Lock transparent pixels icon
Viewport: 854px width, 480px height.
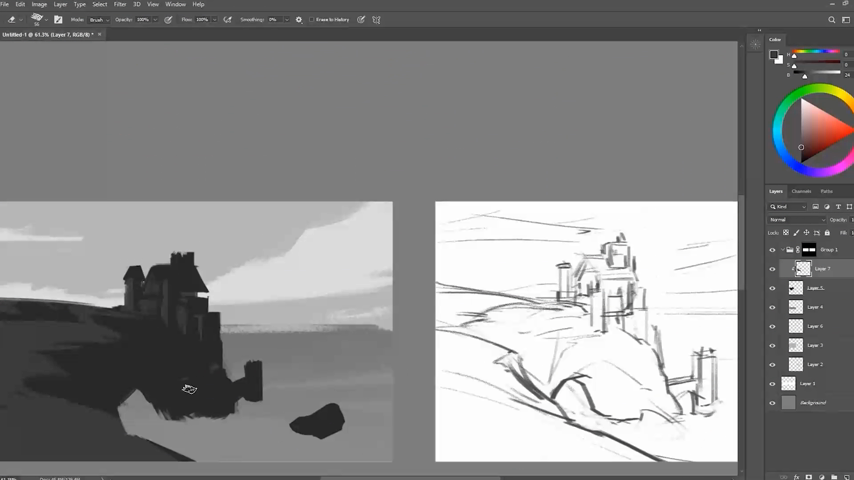click(785, 233)
